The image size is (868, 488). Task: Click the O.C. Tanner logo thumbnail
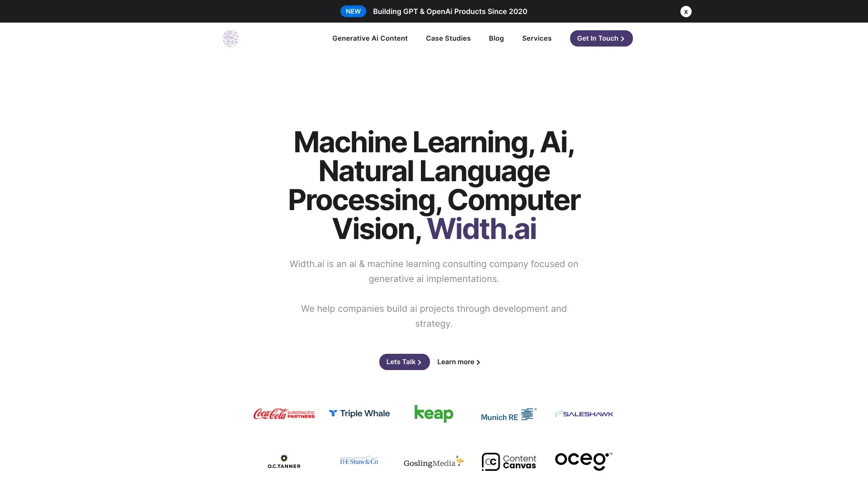(x=284, y=461)
